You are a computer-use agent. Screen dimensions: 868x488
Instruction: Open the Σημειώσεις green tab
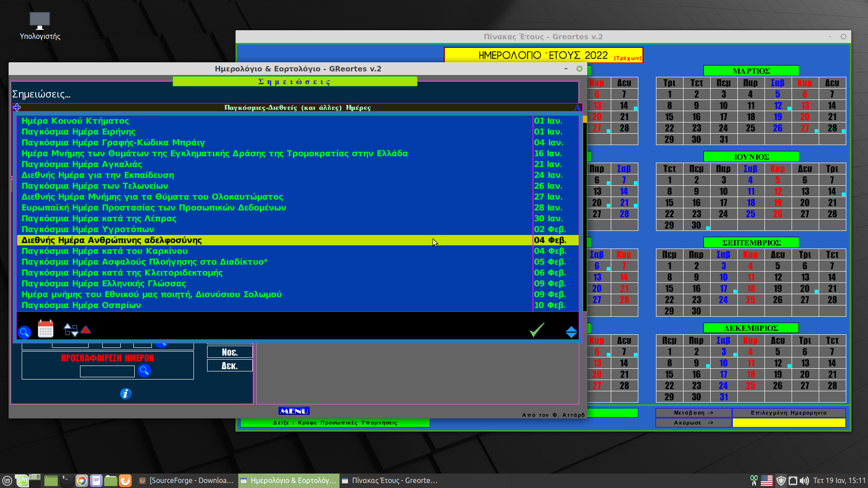click(295, 82)
